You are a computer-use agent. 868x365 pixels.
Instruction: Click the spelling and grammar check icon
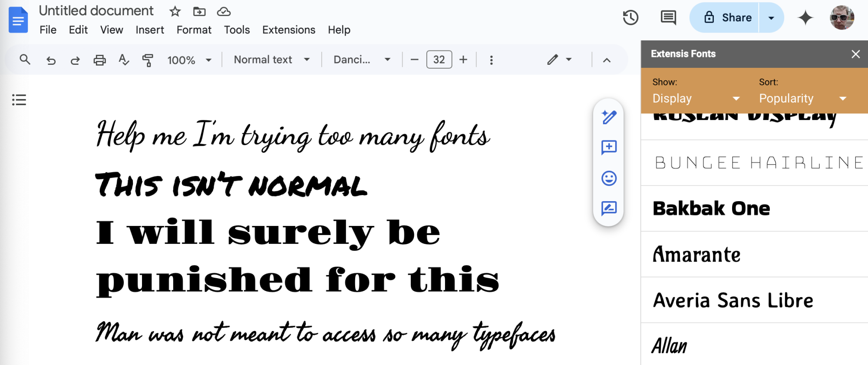pos(124,60)
